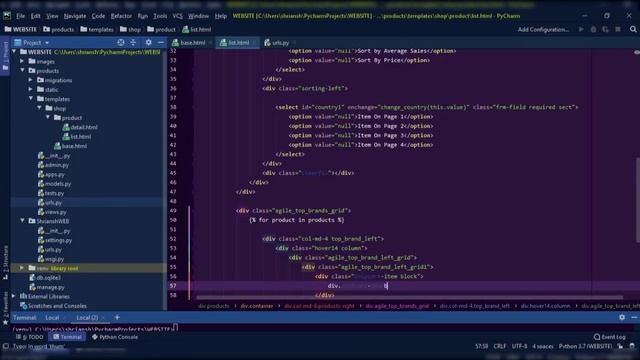The height and width of the screenshot is (360, 640).
Task: Expand the images folder
Action: (x=22, y=61)
